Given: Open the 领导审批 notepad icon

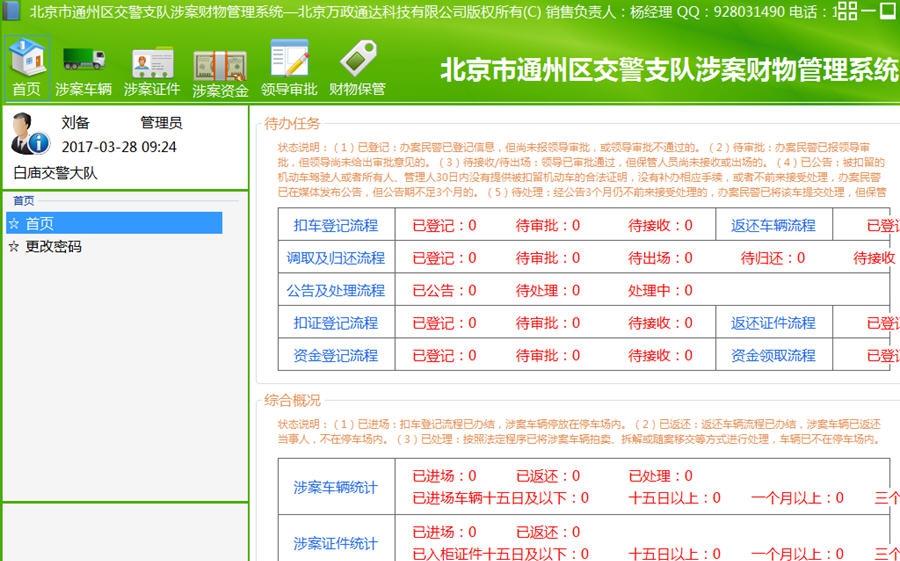Looking at the screenshot, I should (289, 67).
